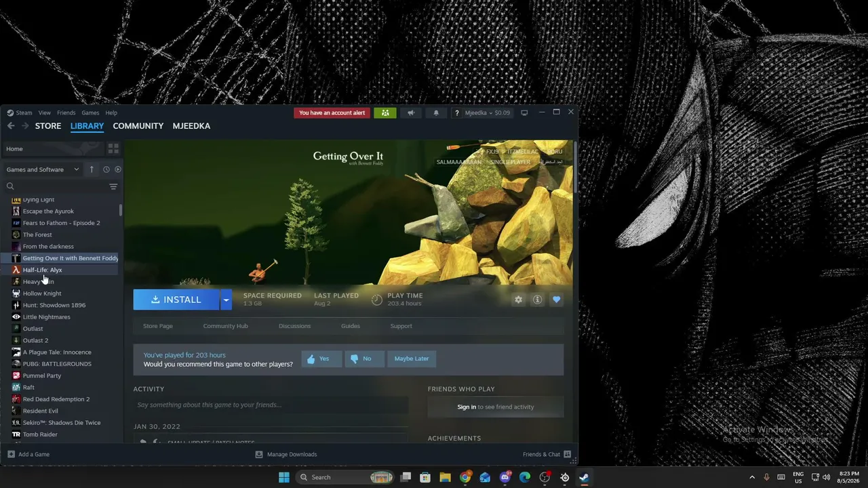Switch library to collections grid view
Image resolution: width=868 pixels, height=488 pixels.
(x=113, y=148)
